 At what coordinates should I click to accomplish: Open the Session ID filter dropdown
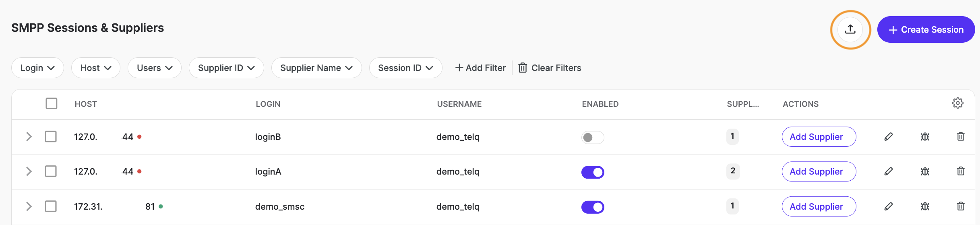coord(405,68)
